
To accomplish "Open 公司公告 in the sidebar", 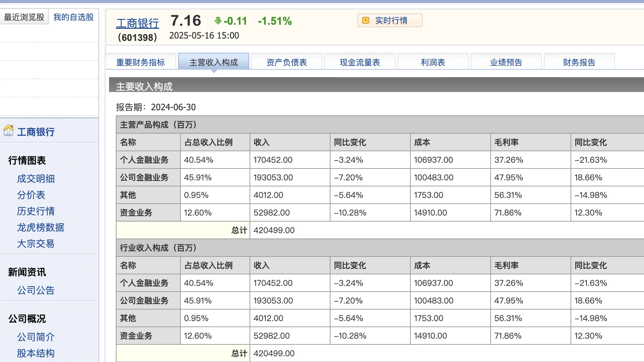I will pyautogui.click(x=36, y=290).
